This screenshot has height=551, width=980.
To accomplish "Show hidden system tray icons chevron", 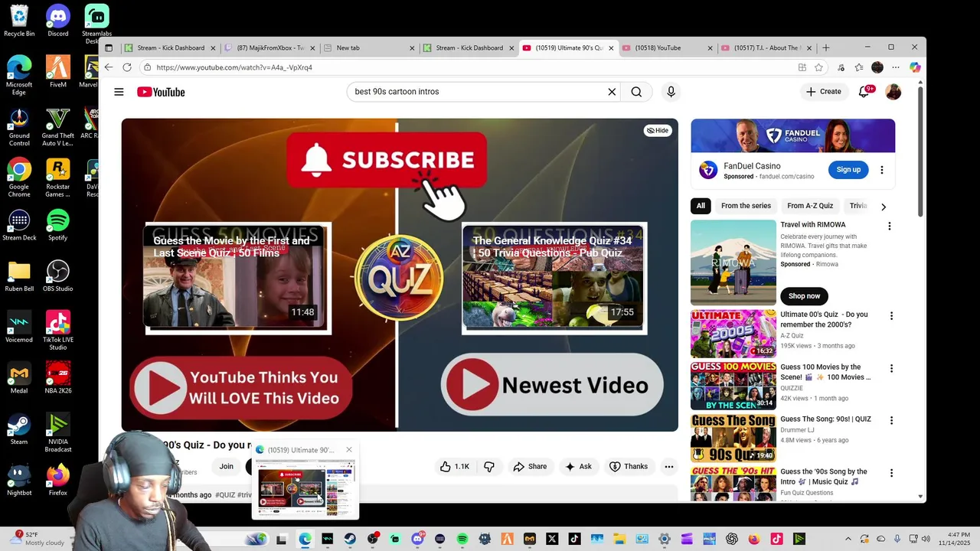I will pyautogui.click(x=848, y=539).
